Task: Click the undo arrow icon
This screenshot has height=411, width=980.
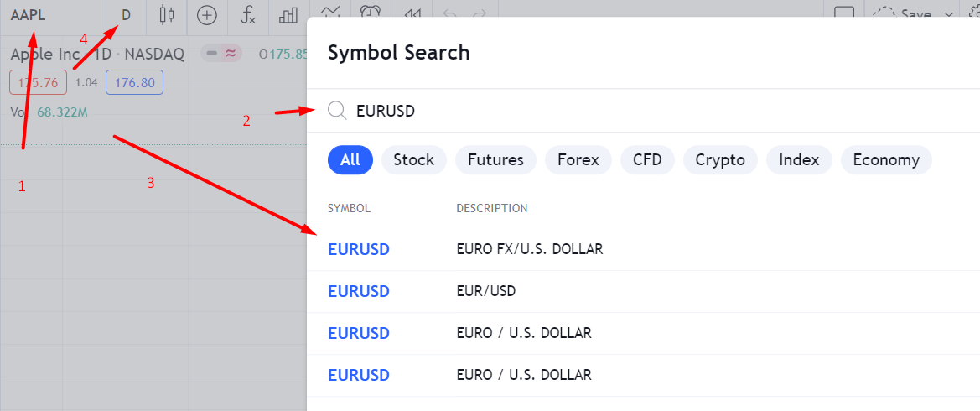Action: [x=450, y=13]
